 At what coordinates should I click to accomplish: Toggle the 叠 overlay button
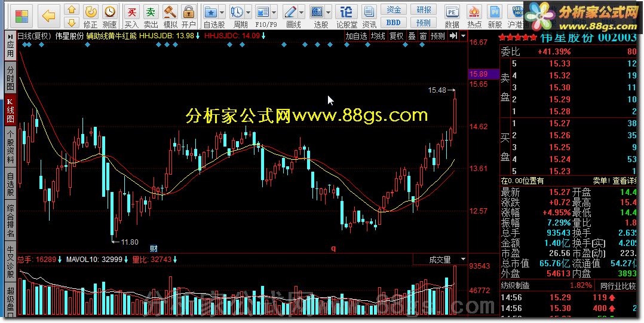point(412,36)
